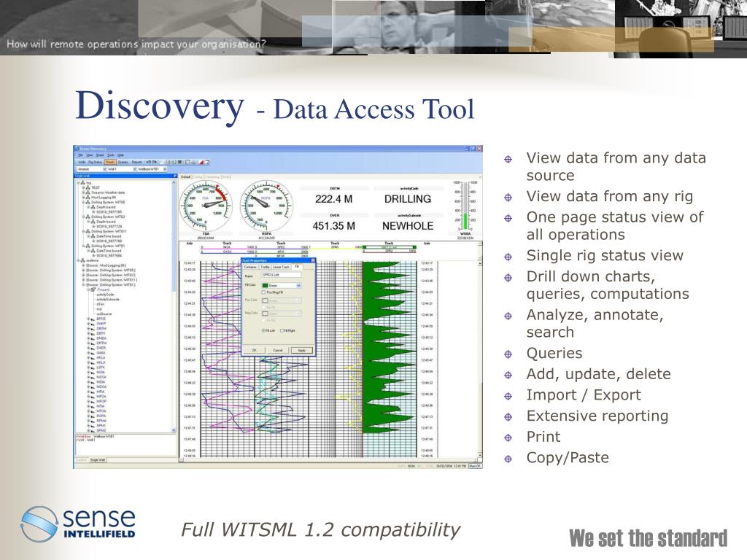This screenshot has height=560, width=747.
Task: Click the Property node icon
Action: tap(93, 289)
